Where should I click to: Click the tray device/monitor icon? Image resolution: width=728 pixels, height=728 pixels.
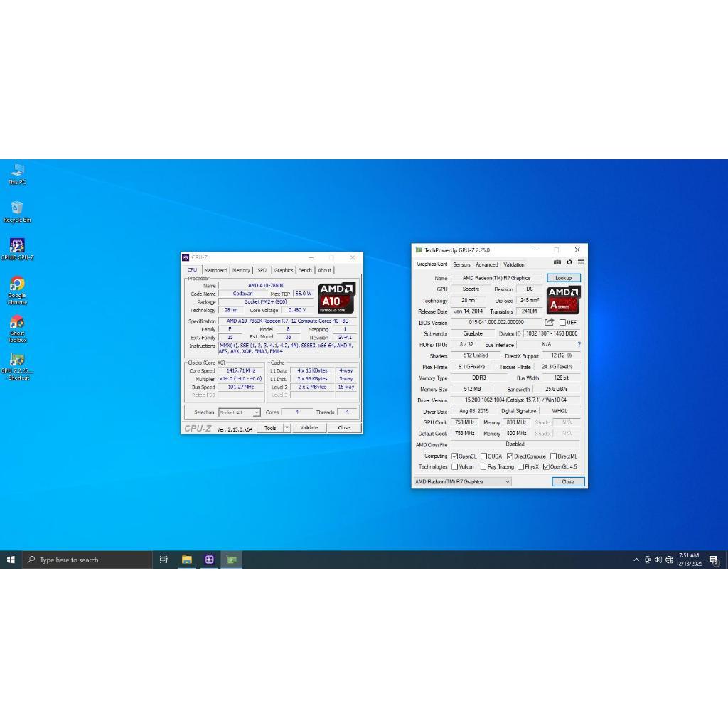tap(647, 560)
